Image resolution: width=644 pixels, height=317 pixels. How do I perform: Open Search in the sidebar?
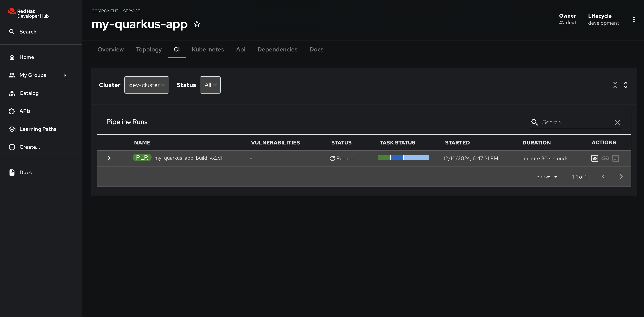coord(23,32)
